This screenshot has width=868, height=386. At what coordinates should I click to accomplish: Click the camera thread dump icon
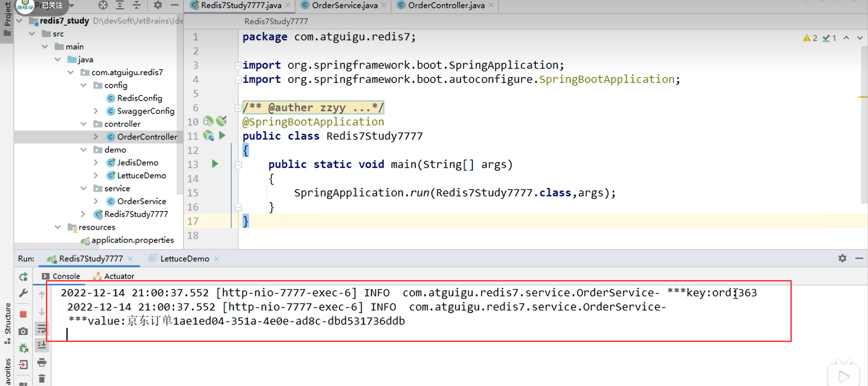23,331
